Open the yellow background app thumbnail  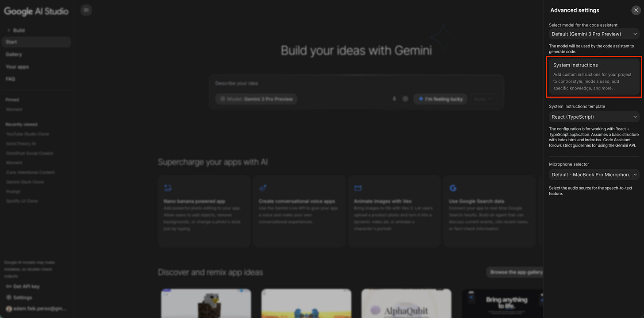pos(306,303)
